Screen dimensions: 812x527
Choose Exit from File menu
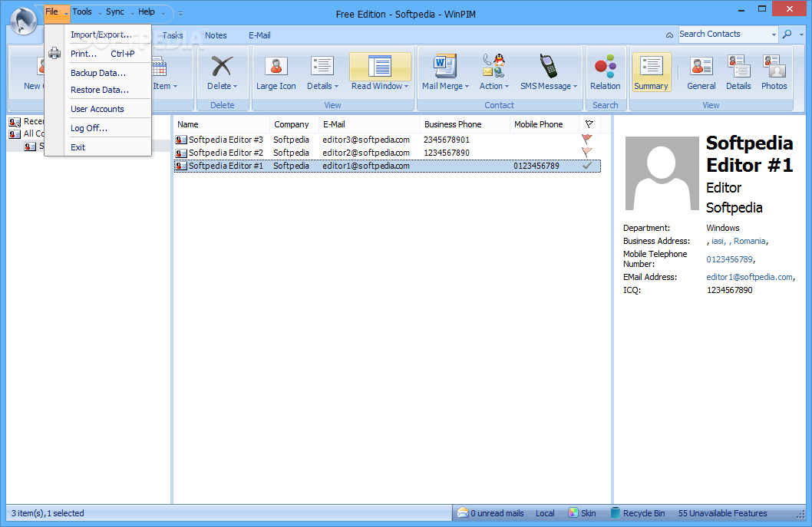(x=78, y=147)
